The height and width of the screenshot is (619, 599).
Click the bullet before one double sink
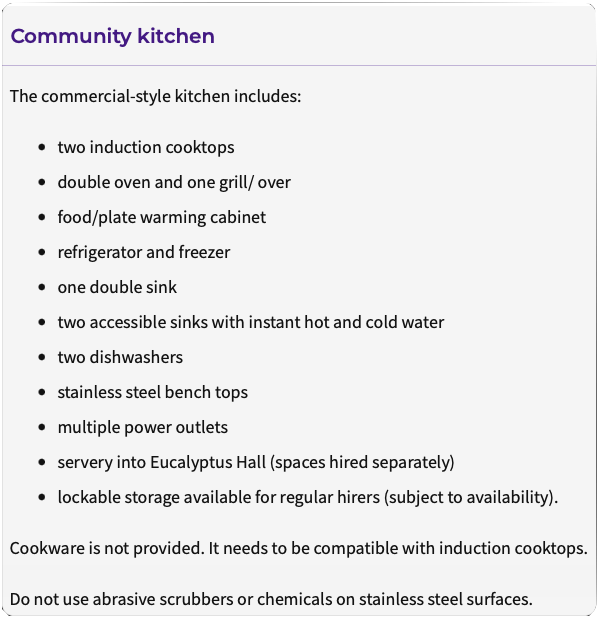pyautogui.click(x=42, y=287)
